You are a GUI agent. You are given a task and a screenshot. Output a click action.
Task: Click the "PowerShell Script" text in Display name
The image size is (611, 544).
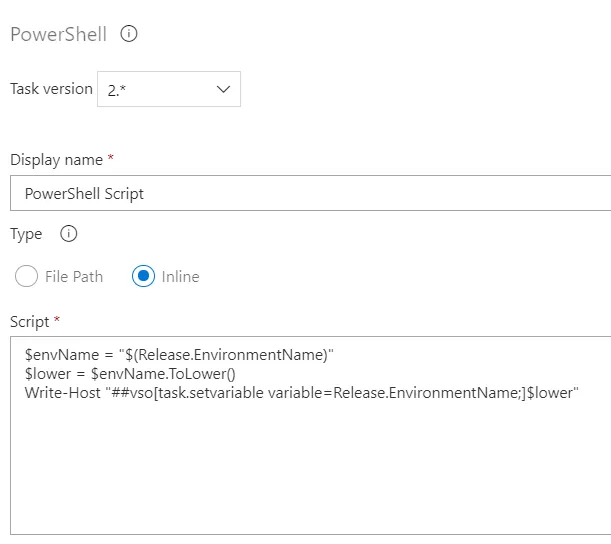tap(84, 193)
